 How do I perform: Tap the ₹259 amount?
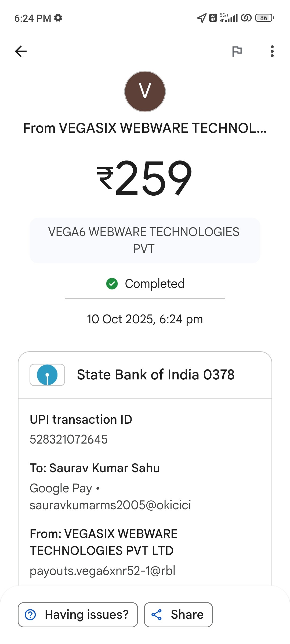[145, 177]
